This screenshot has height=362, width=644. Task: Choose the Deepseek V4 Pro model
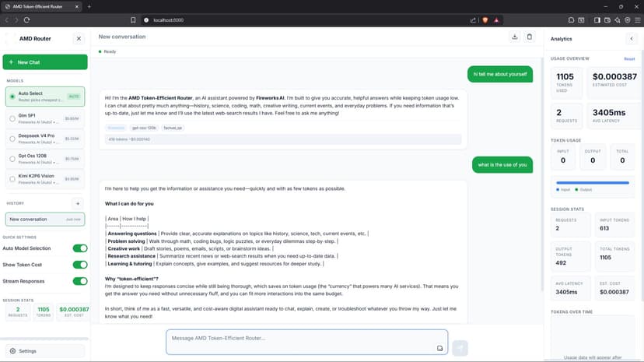[45, 139]
